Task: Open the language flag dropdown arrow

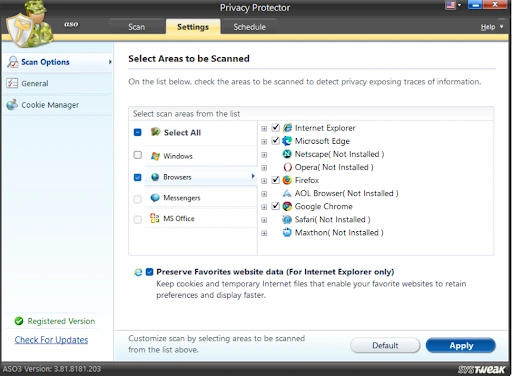Action: click(459, 5)
